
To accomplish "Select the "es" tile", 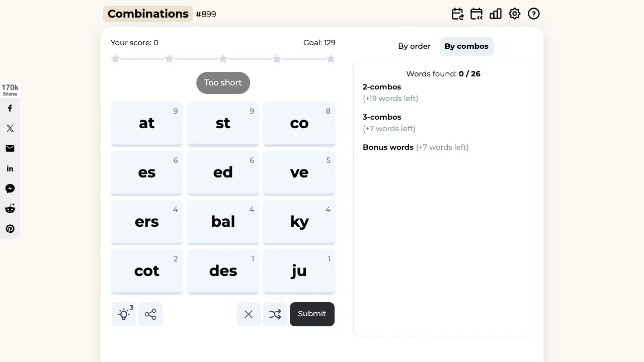I will click(x=147, y=173).
